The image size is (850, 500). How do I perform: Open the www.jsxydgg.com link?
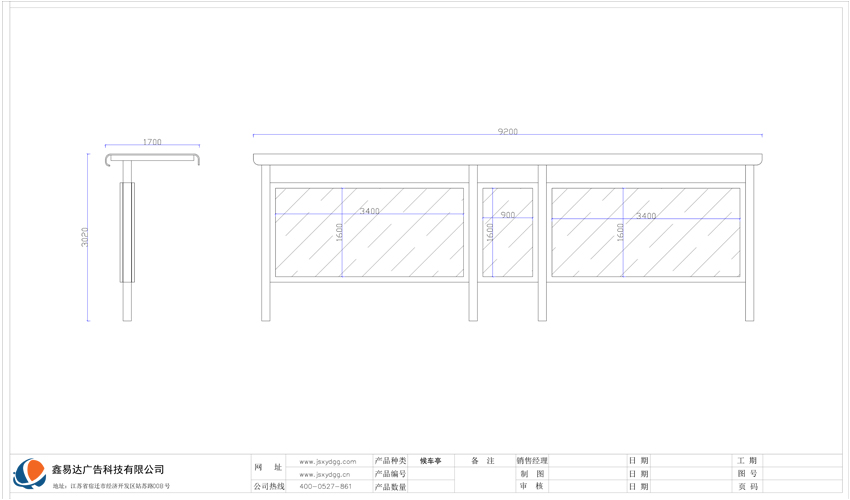(x=327, y=461)
